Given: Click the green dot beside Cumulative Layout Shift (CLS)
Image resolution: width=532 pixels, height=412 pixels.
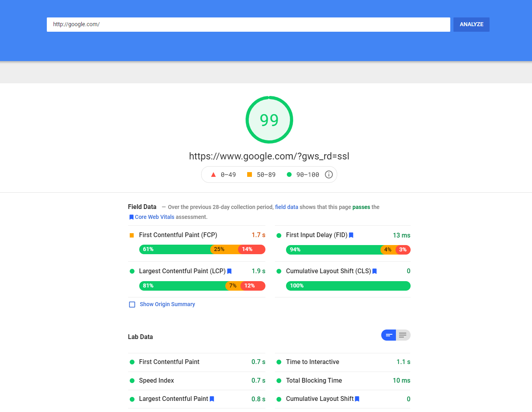Looking at the screenshot, I should (279, 271).
